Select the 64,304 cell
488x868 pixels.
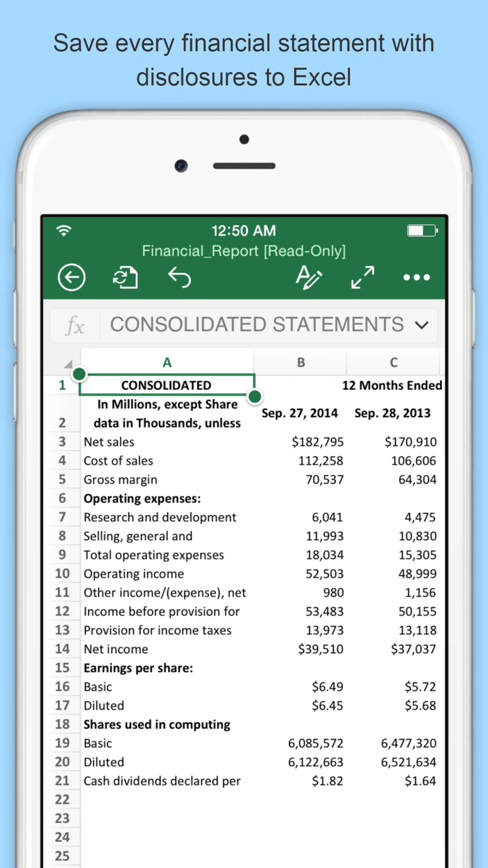coord(418,479)
